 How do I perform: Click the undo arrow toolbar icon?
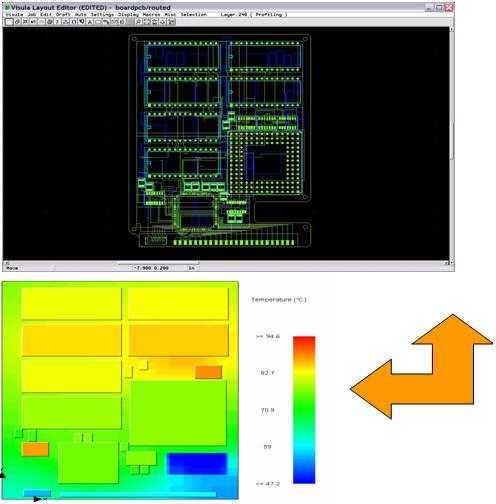coord(106,22)
